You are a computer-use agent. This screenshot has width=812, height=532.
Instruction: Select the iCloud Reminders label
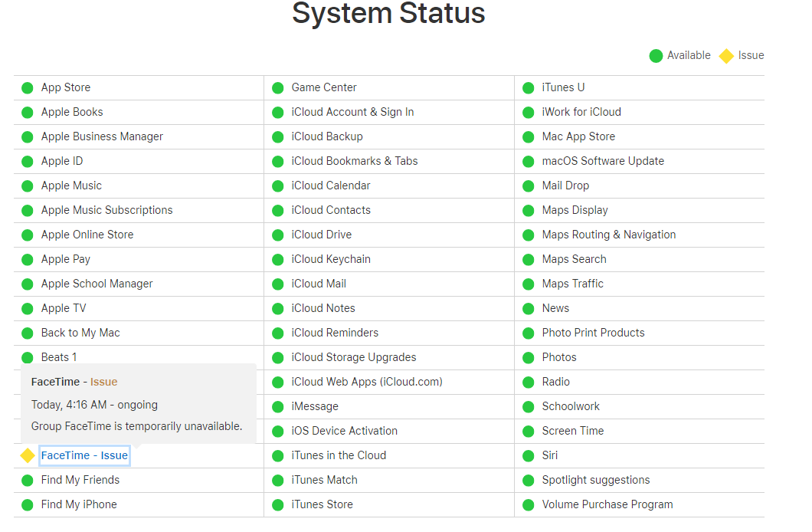335,333
